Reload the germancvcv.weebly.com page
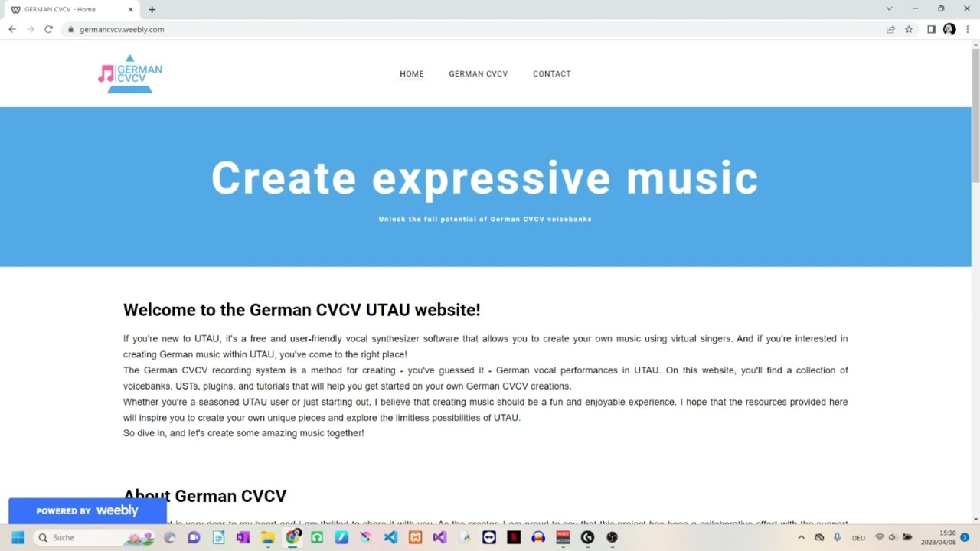Viewport: 980px width, 551px height. [x=48, y=29]
